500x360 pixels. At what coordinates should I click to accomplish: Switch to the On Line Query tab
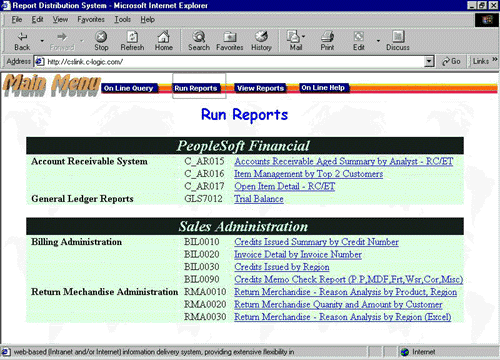coord(128,88)
